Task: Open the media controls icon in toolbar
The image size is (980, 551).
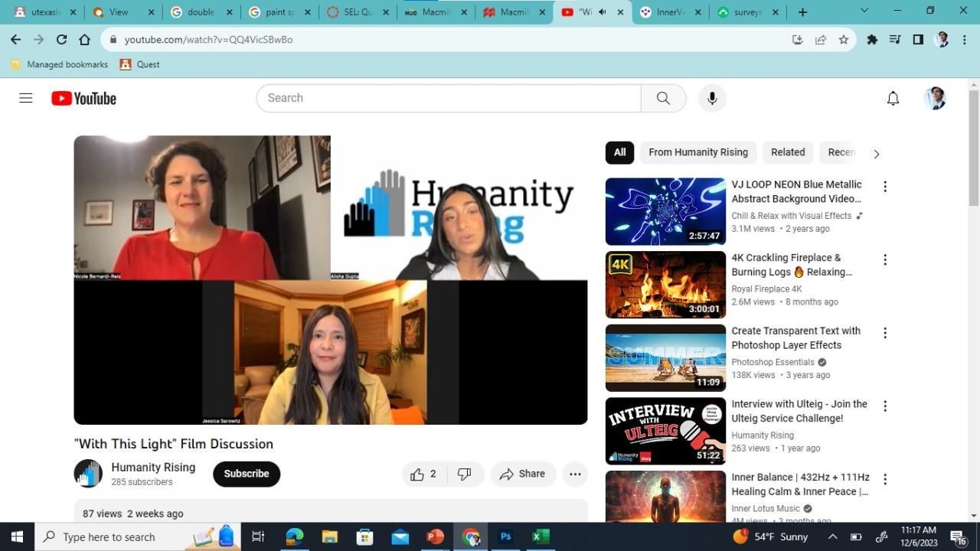Action: pyautogui.click(x=894, y=40)
